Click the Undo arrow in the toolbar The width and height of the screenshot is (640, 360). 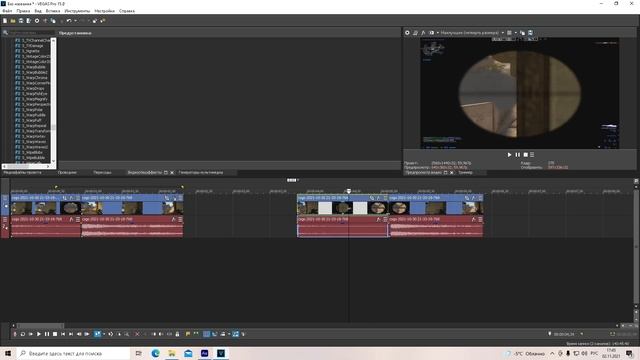click(x=69, y=21)
